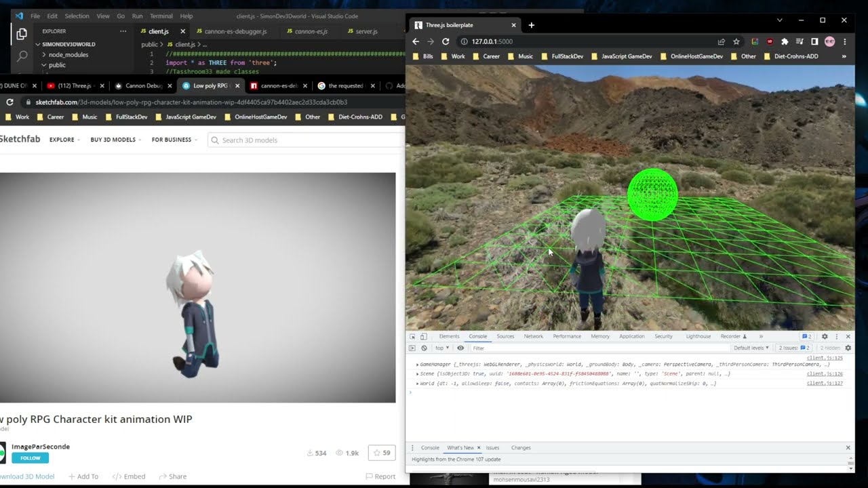This screenshot has height=488, width=868.
Task: Clear the console with the ban icon
Action: coord(424,348)
